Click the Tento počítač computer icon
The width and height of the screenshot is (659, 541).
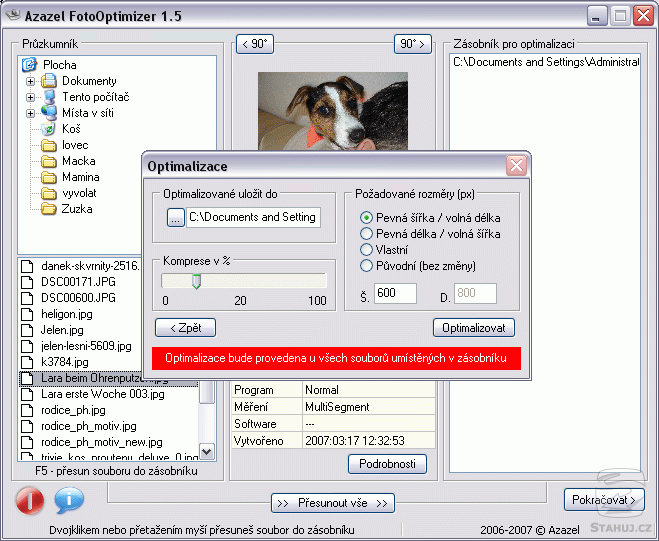(49, 97)
